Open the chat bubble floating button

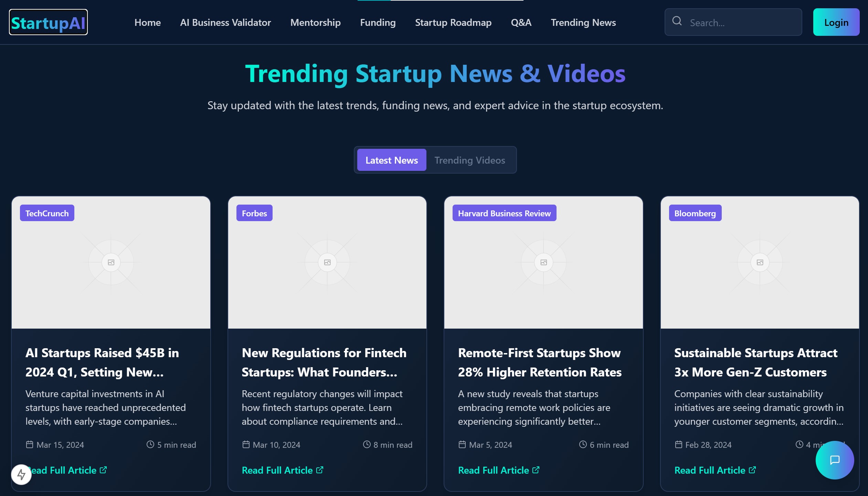(834, 460)
